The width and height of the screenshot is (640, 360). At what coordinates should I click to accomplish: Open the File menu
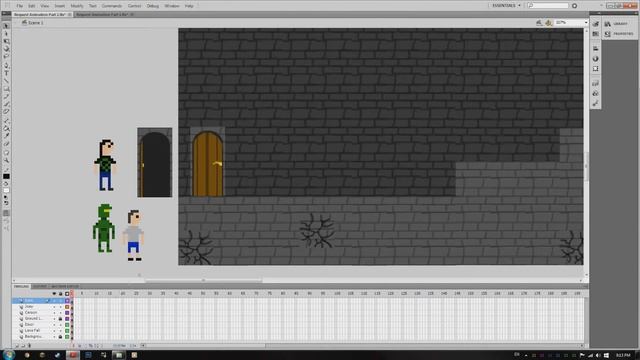[x=19, y=6]
